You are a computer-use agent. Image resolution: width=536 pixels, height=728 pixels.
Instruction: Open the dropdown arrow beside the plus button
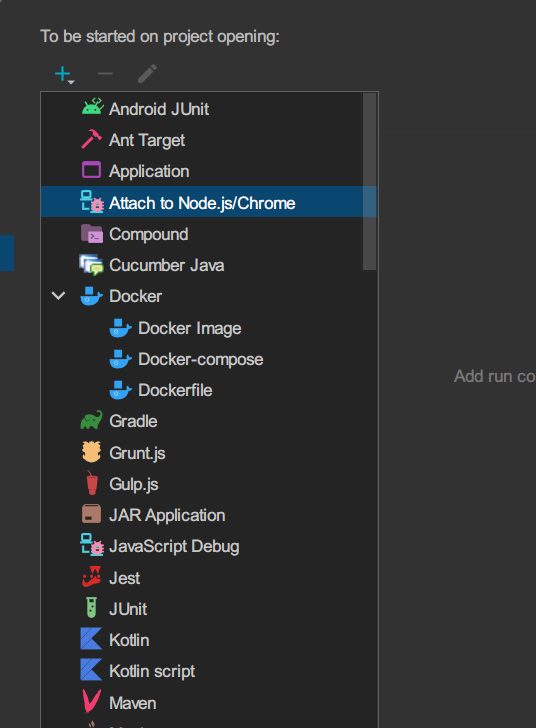71,82
